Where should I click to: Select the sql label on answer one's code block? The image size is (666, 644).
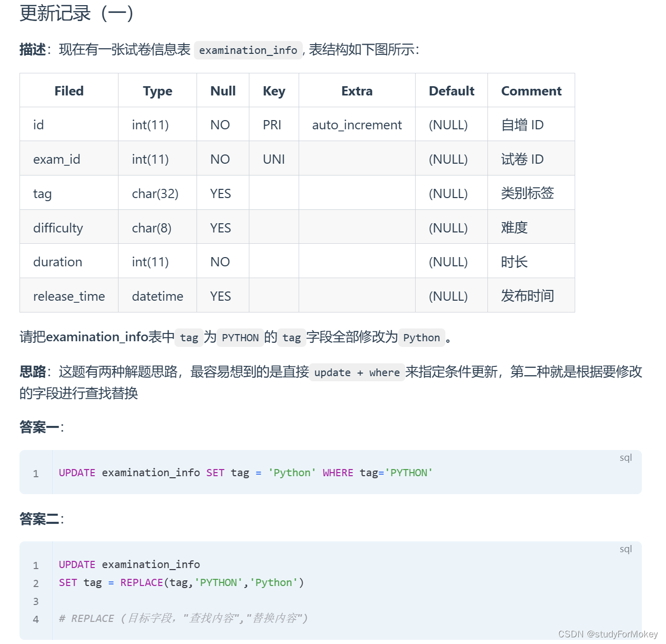click(625, 457)
